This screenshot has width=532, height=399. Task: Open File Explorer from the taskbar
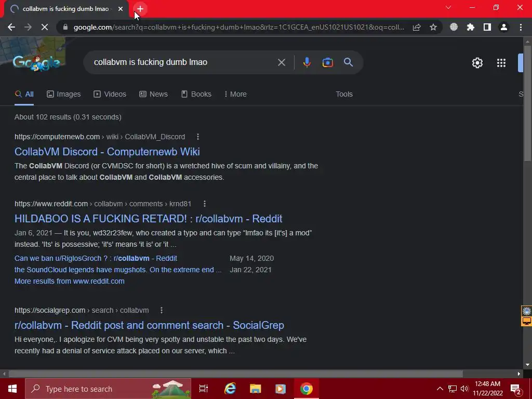click(255, 389)
